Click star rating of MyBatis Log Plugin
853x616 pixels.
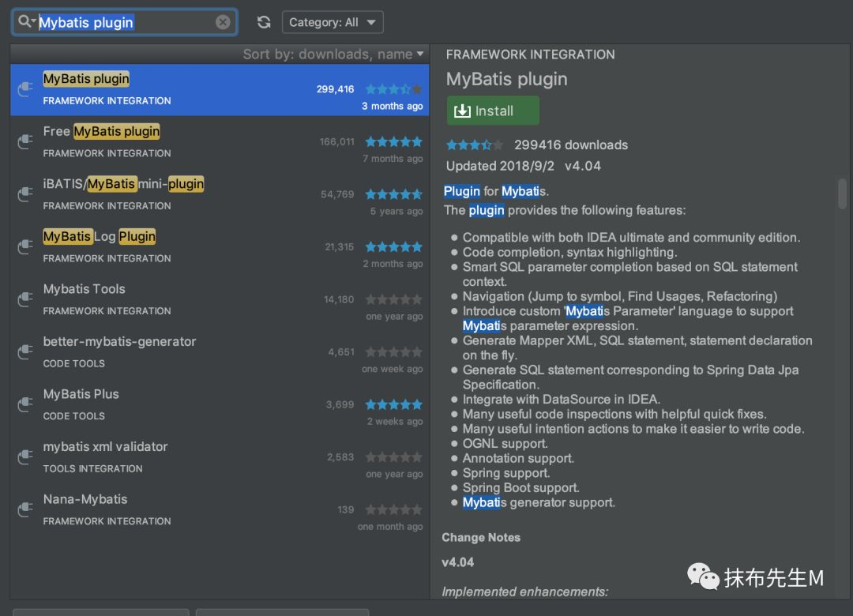[393, 247]
